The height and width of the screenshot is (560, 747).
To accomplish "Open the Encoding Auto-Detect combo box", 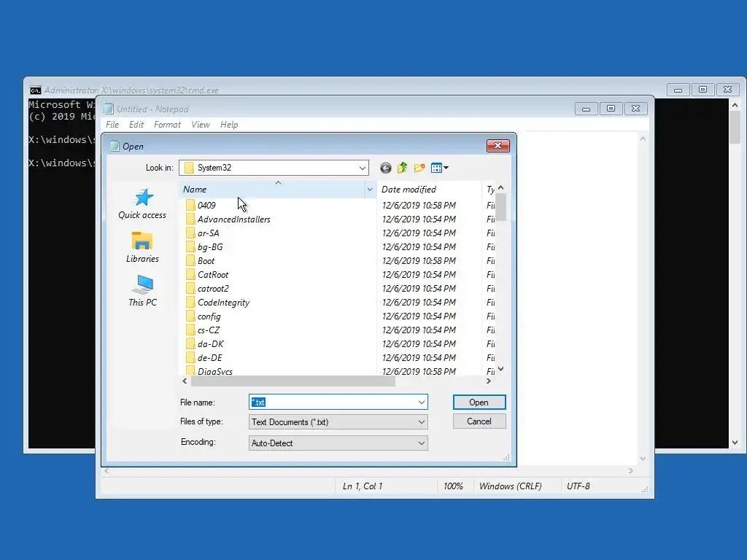I will 338,443.
